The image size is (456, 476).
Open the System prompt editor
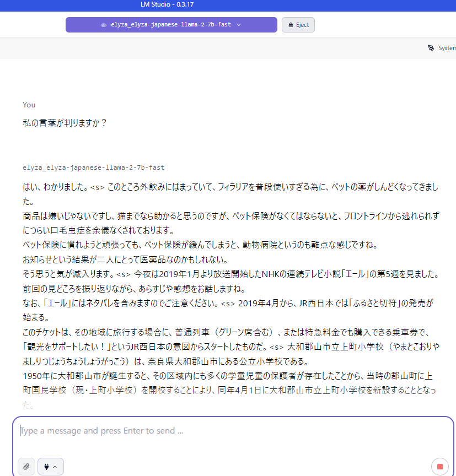(x=442, y=48)
